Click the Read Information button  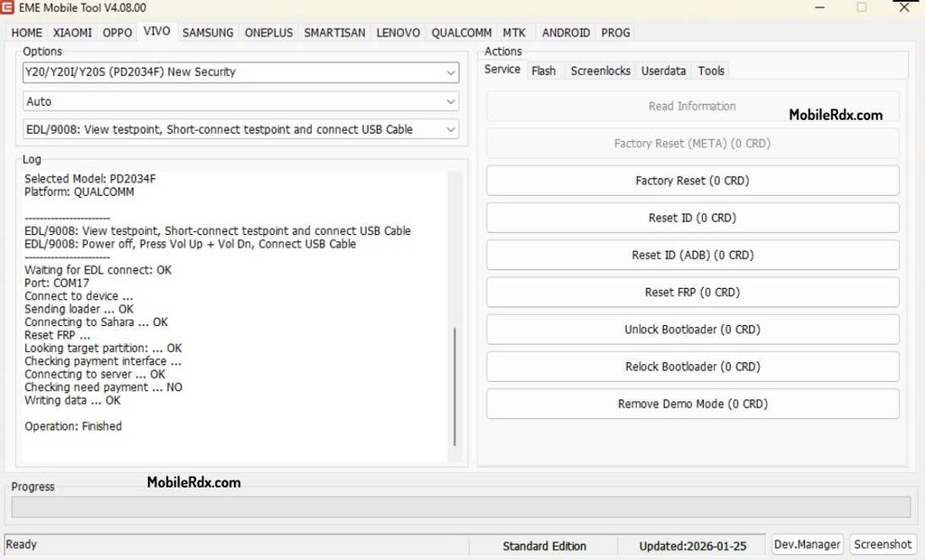693,107
